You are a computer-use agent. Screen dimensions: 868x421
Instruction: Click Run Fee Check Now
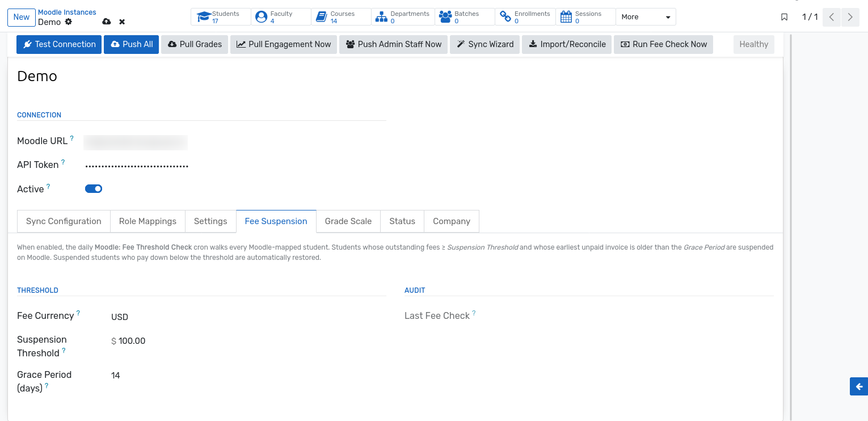click(663, 44)
